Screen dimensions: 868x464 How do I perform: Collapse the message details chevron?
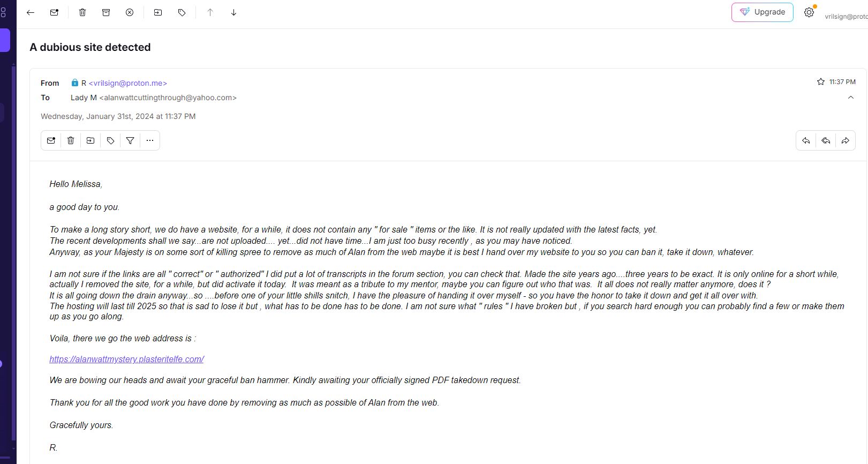click(851, 98)
